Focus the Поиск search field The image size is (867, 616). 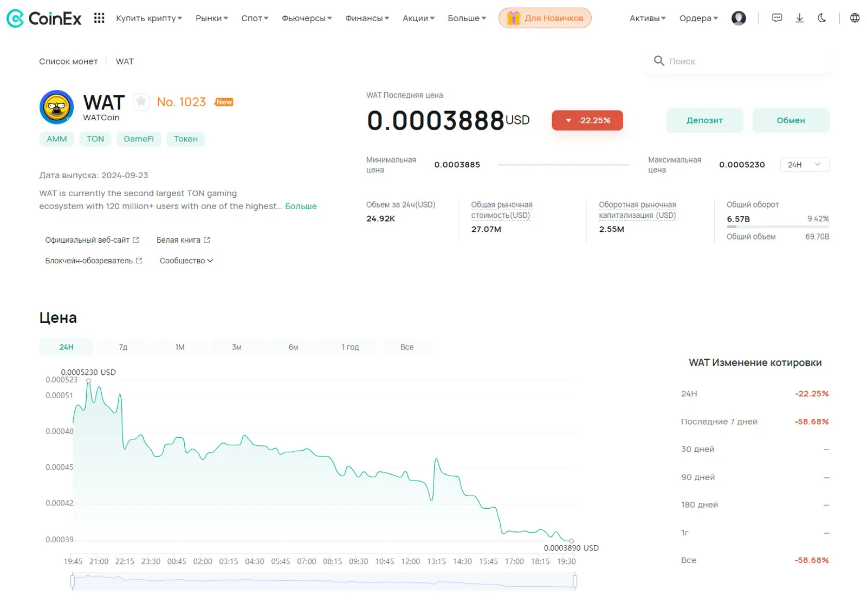point(737,61)
